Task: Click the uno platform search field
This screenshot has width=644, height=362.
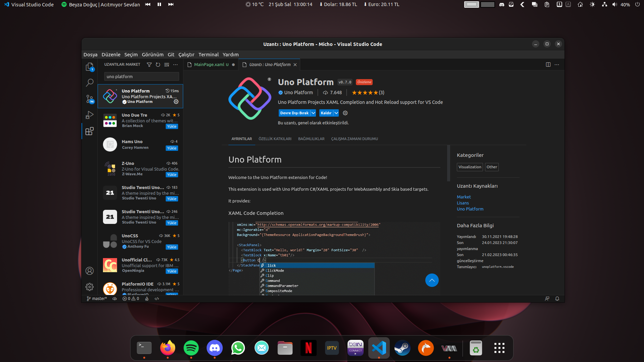Action: tap(141, 76)
